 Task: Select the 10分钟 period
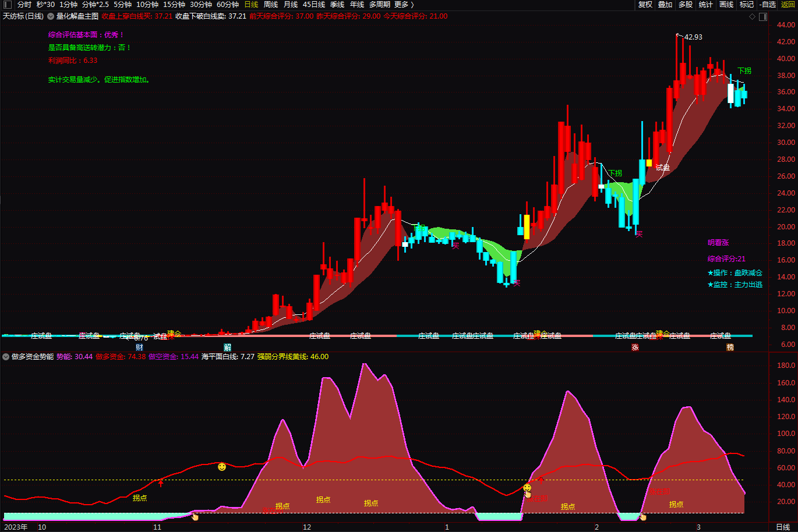pos(147,5)
